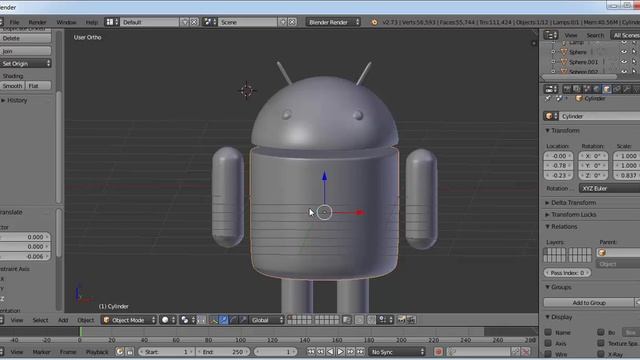Jump to the first frame
Screen dimensions: 640x360
point(311,352)
